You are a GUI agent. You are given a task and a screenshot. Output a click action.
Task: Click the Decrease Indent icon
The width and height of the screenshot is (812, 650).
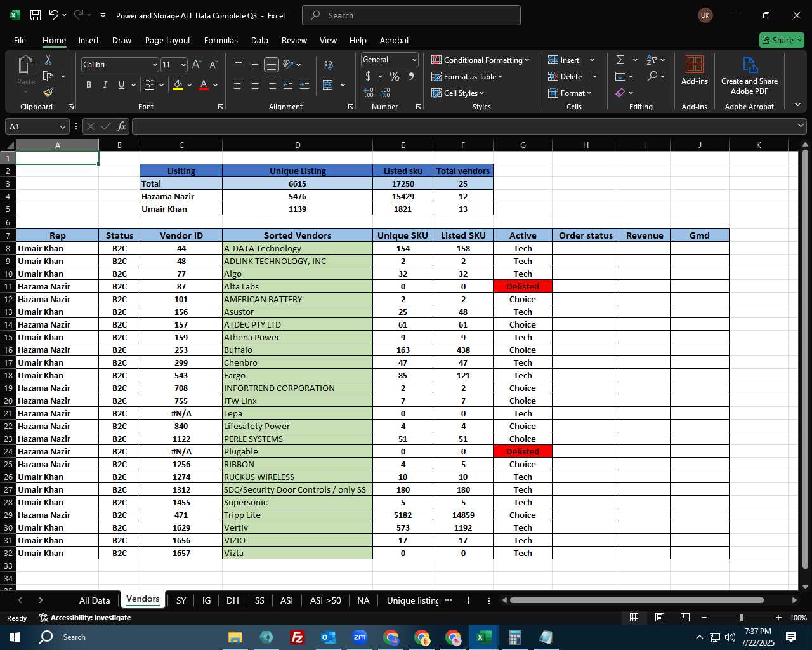pyautogui.click(x=288, y=85)
